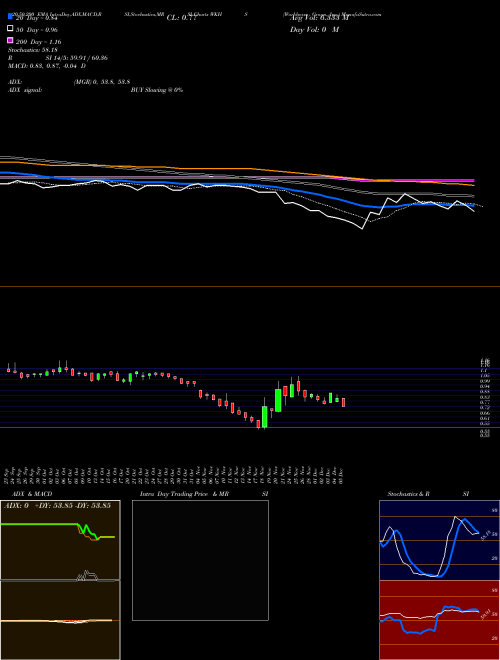Select the '50 Day - 0.96' label
The image size is (500, 660).
(x=37, y=30)
